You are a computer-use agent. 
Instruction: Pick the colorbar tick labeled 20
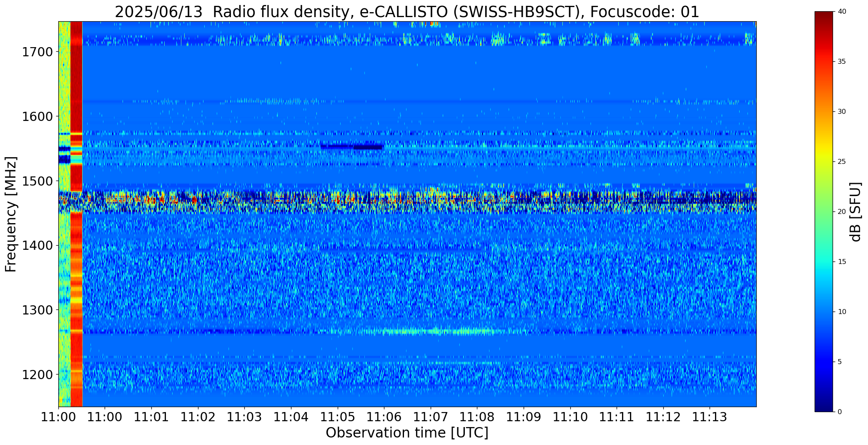[842, 212]
